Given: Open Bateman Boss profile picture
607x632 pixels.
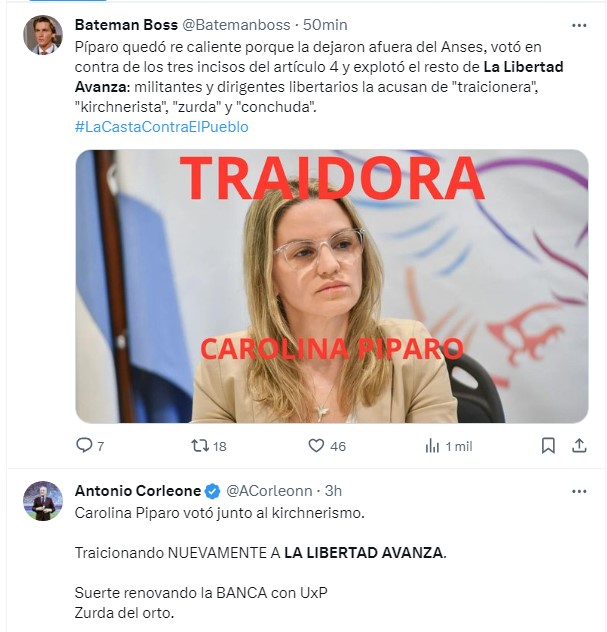Looking at the screenshot, I should (43, 35).
